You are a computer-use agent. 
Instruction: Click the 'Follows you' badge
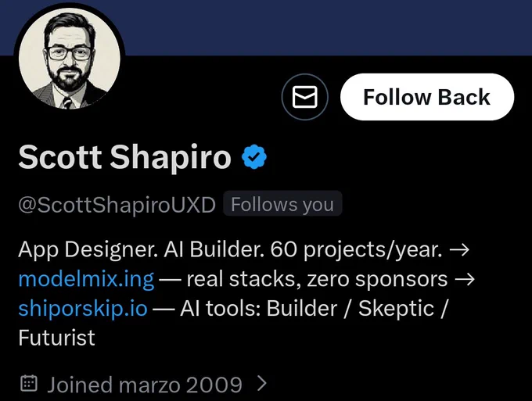tap(282, 204)
